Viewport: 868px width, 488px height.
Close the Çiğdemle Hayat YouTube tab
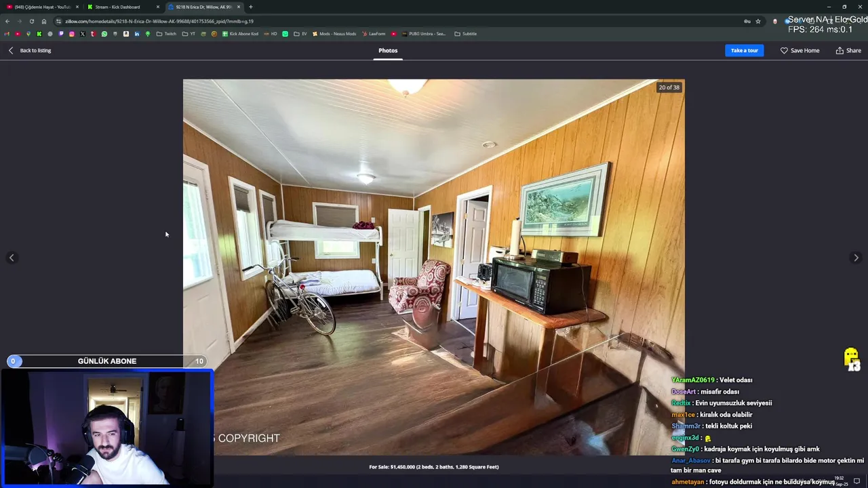point(77,7)
